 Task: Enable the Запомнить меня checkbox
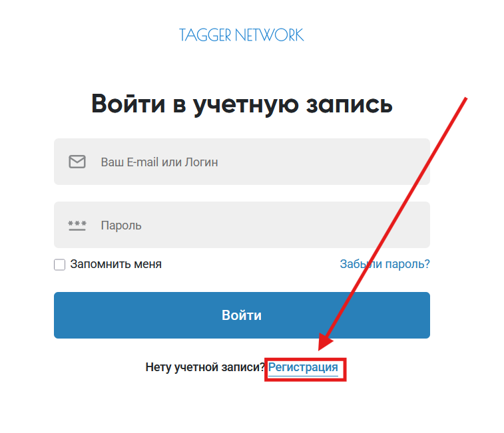(59, 265)
